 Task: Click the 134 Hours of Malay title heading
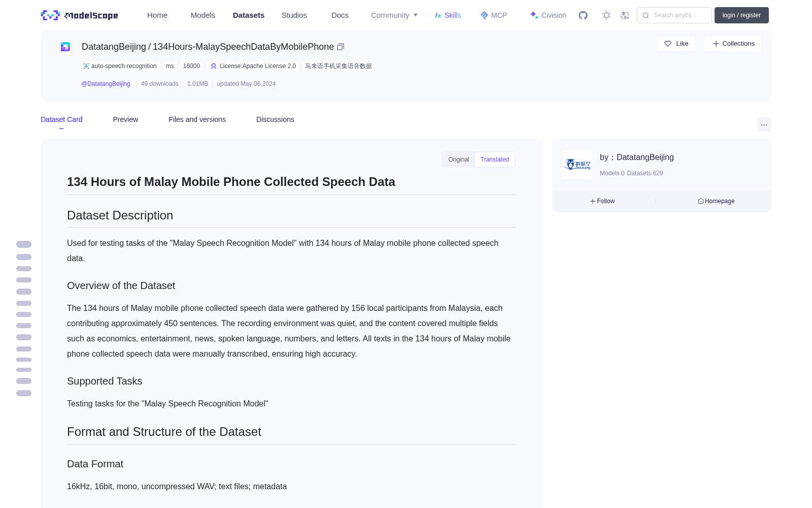point(231,182)
